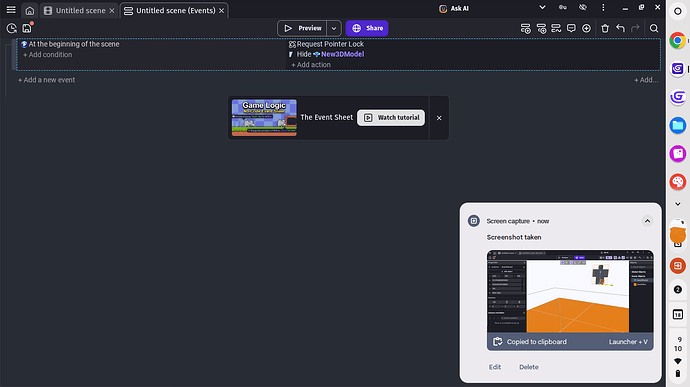Open the Preview options dropdown arrow

pyautogui.click(x=334, y=28)
